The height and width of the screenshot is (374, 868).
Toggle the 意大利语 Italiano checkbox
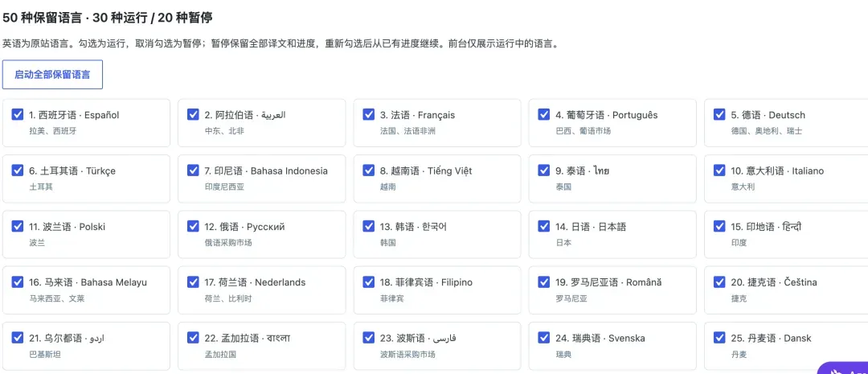[719, 170]
